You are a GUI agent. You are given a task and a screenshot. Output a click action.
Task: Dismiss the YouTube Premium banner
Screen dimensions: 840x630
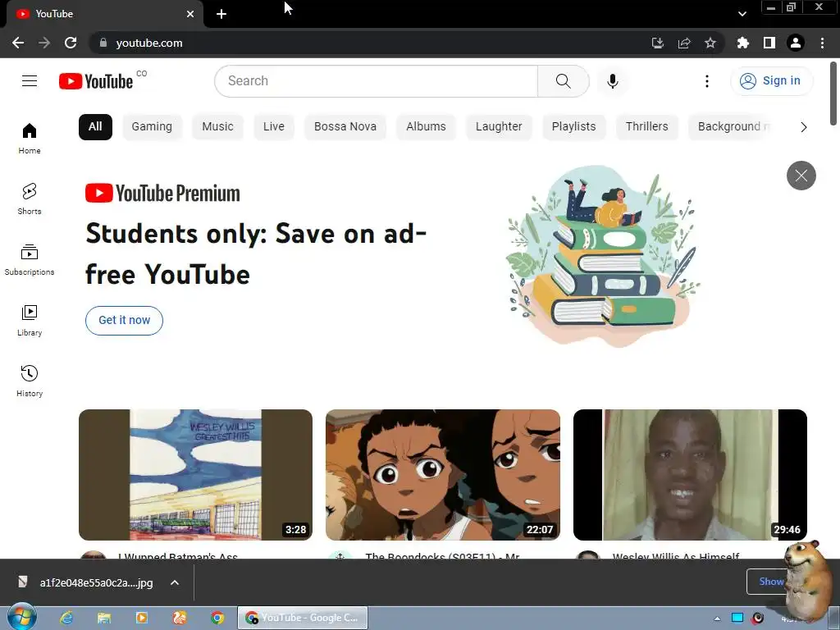pos(801,176)
